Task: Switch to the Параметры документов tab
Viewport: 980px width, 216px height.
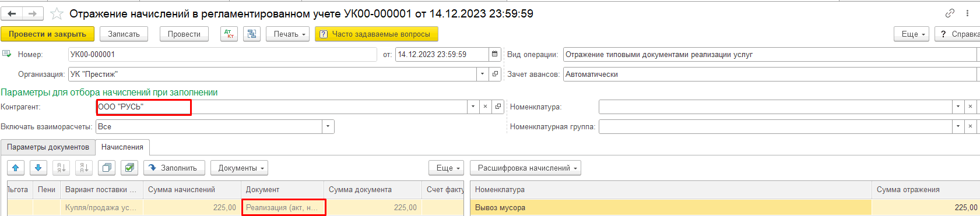Action: tap(48, 147)
